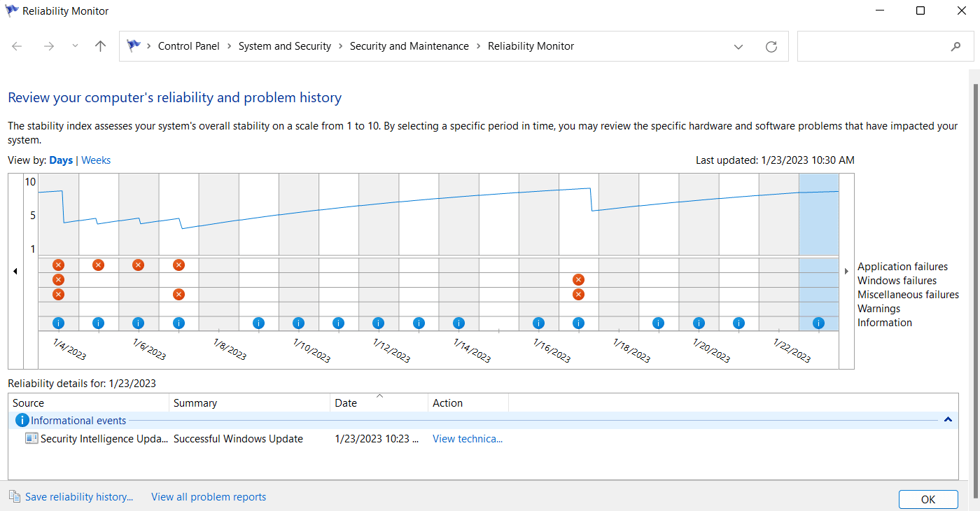The width and height of the screenshot is (980, 511).
Task: Select the information icon on 1/21/2023
Action: 738,323
